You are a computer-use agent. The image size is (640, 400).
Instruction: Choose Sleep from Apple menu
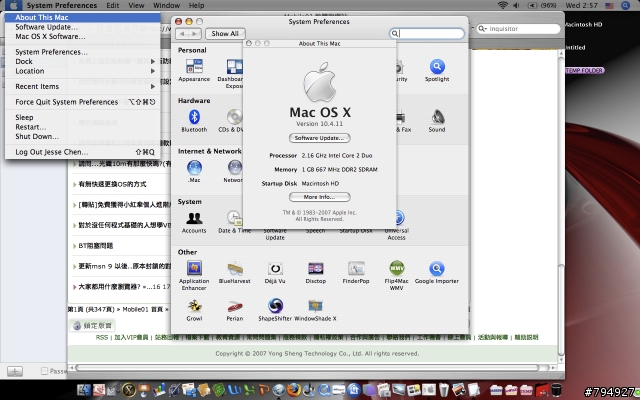pos(83,118)
